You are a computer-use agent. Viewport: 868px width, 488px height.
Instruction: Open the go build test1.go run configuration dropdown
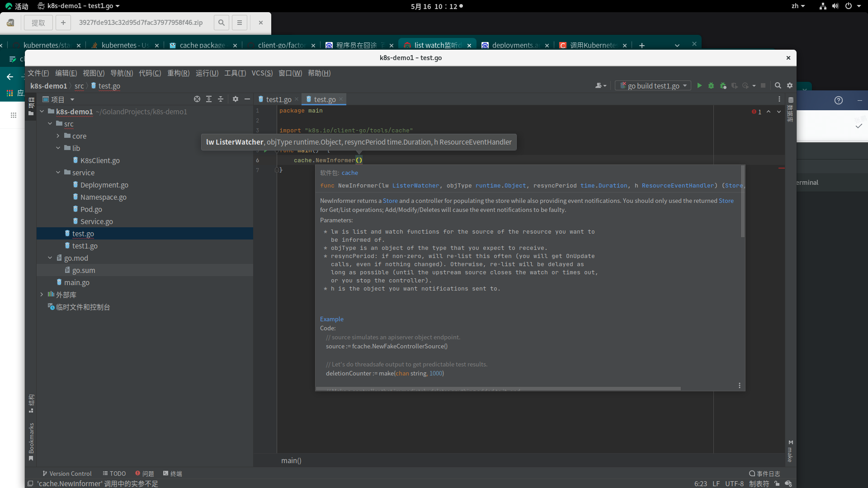coord(685,85)
